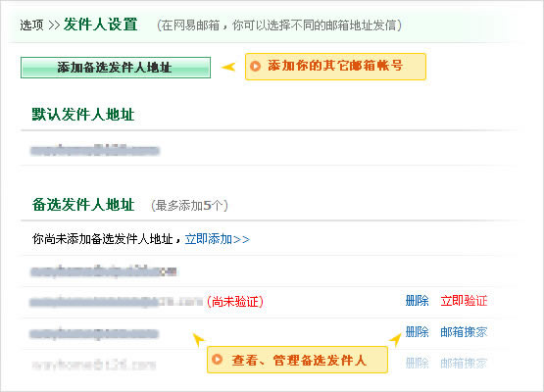Image resolution: width=544 pixels, height=392 pixels.
Task: Click 删除 in the third alternate address row
Action: point(417,332)
